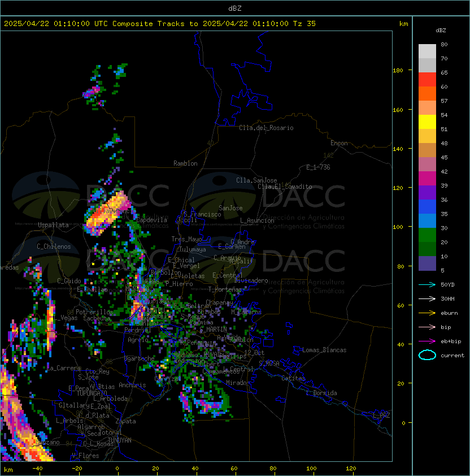
Task: Click the yellow eburn arrow legend icon
Action: [427, 313]
